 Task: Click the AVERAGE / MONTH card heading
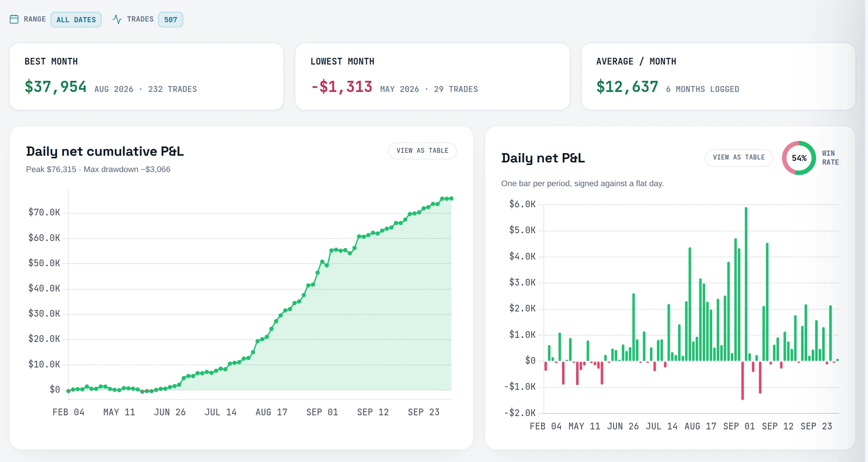[636, 62]
